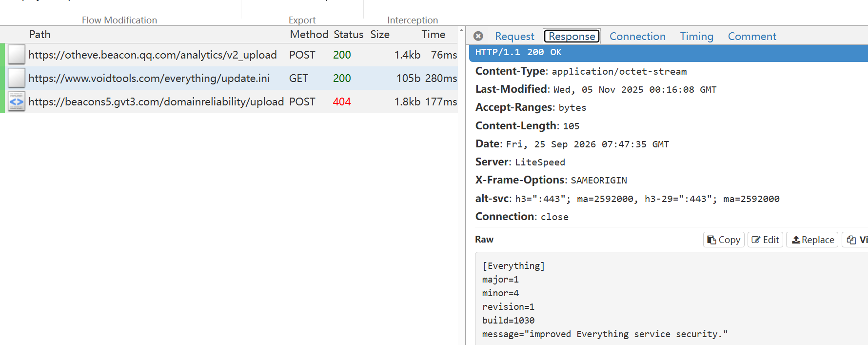Click the icon of the beacons5.gvt3.com flow
Viewport: 868px width, 345px height.
(x=17, y=101)
